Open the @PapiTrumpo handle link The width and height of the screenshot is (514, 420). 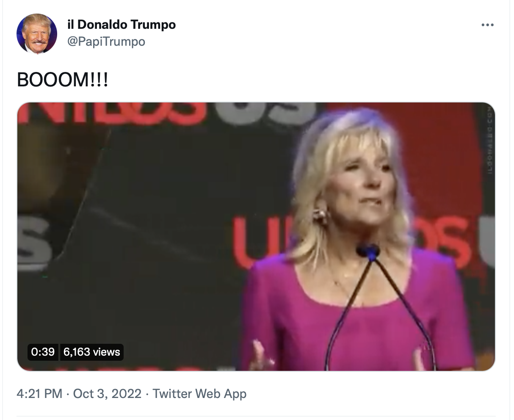(106, 41)
